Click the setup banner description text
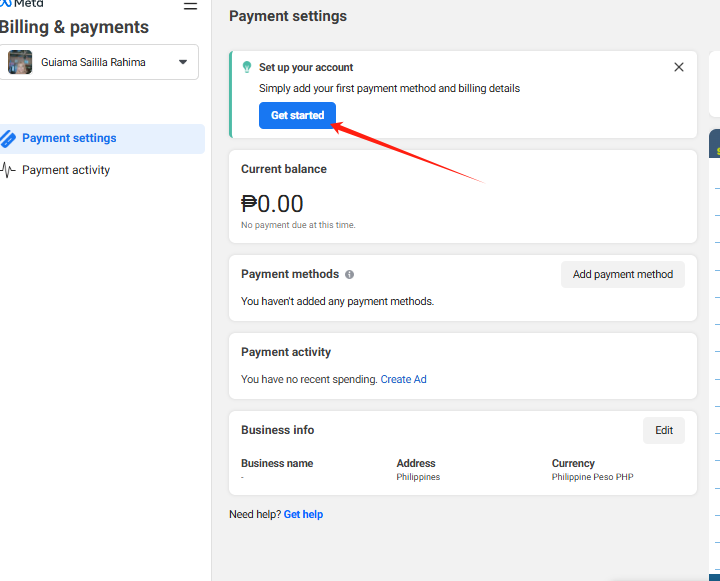 point(389,88)
